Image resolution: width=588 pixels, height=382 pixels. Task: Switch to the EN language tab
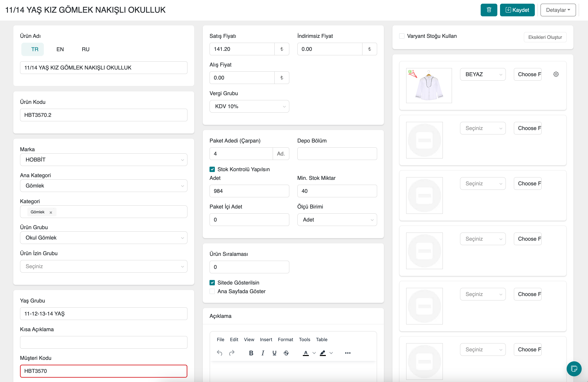coord(60,49)
